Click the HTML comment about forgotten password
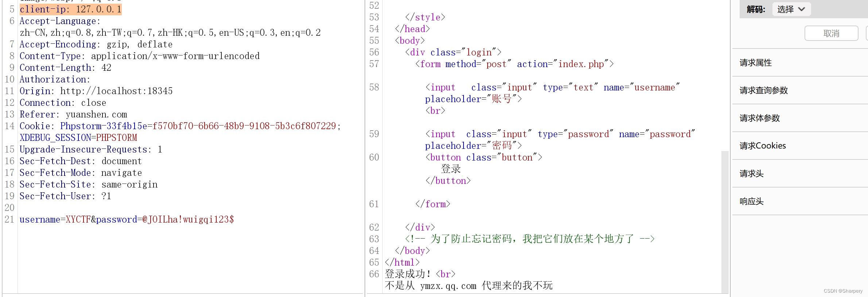 click(530, 239)
